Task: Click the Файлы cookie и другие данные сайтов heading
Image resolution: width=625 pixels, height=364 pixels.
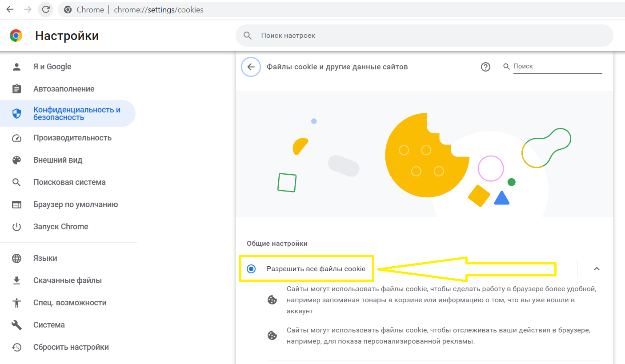Action: point(337,67)
